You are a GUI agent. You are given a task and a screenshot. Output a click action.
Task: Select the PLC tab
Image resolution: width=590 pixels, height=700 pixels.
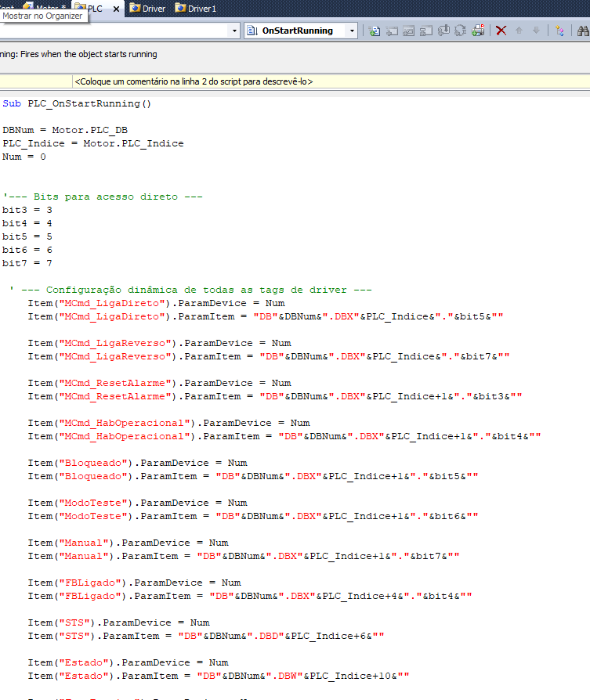95,8
